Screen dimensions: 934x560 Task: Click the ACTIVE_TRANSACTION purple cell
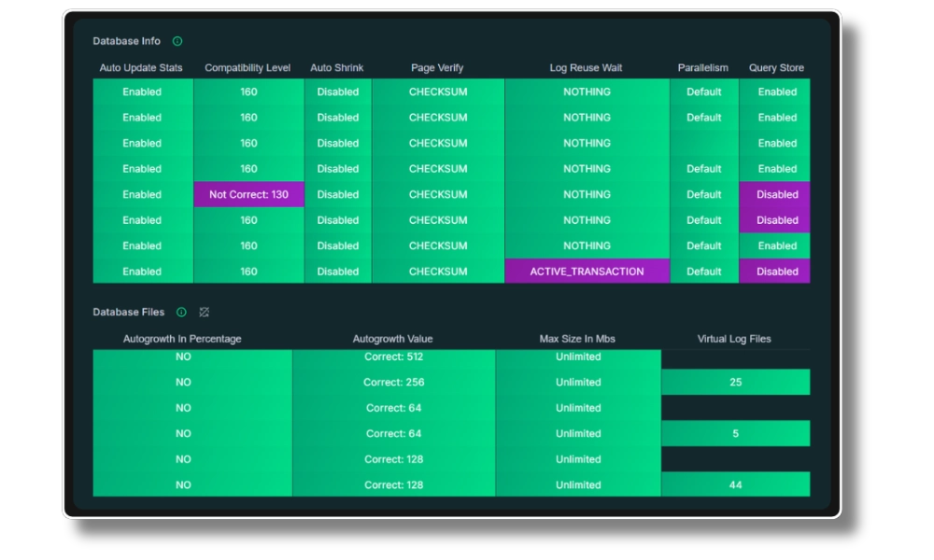pos(587,272)
